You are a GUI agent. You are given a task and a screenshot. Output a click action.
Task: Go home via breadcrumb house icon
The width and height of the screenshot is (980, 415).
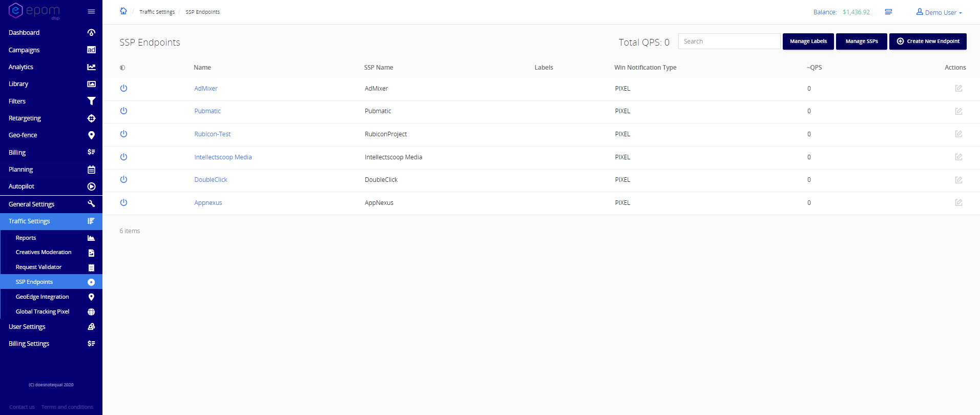point(123,11)
